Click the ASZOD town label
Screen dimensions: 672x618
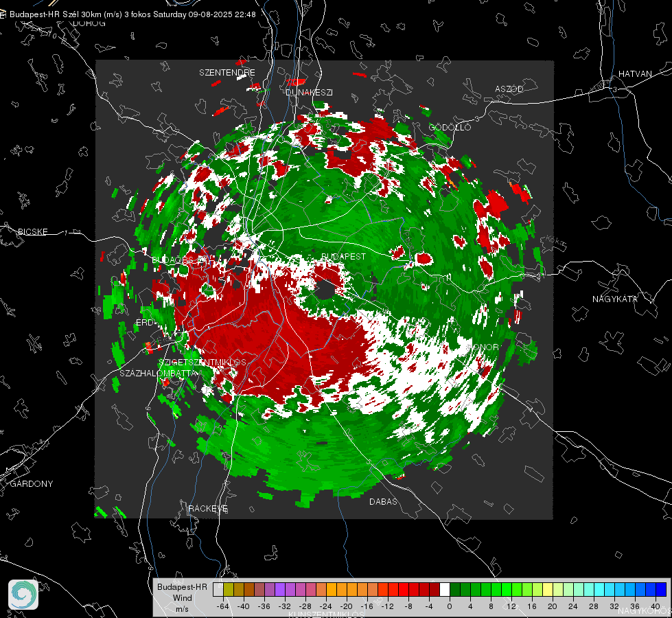[x=509, y=89]
